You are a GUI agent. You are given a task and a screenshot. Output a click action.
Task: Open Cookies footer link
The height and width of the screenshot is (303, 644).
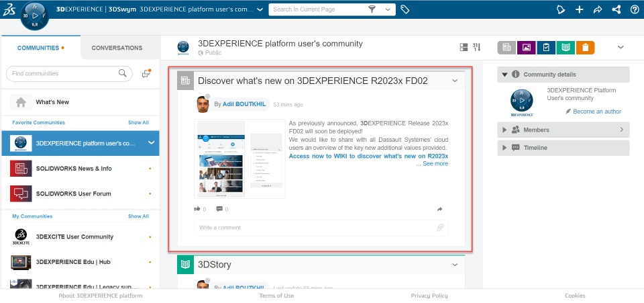coord(575,296)
